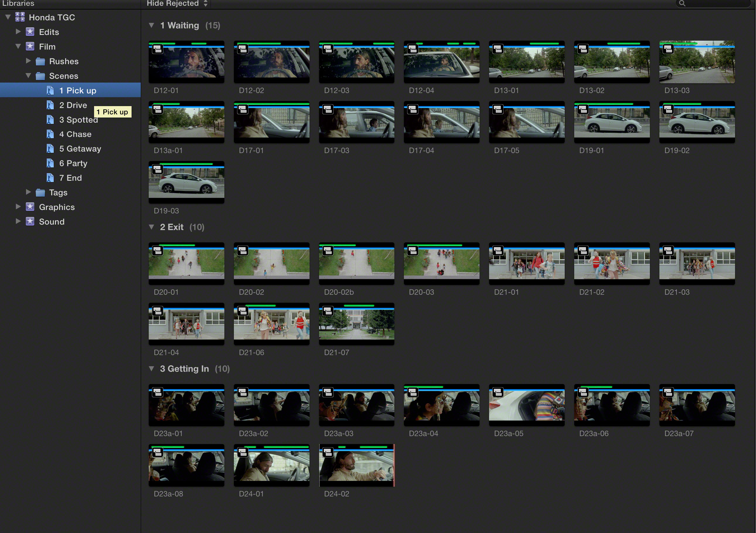Select the D12-04 clip thumbnail
The width and height of the screenshot is (756, 533).
pyautogui.click(x=441, y=62)
